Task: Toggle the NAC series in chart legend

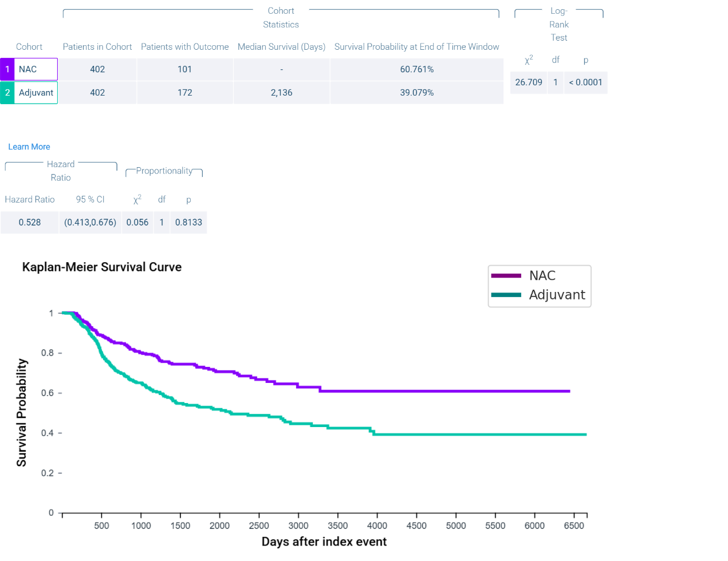Action: coord(542,276)
